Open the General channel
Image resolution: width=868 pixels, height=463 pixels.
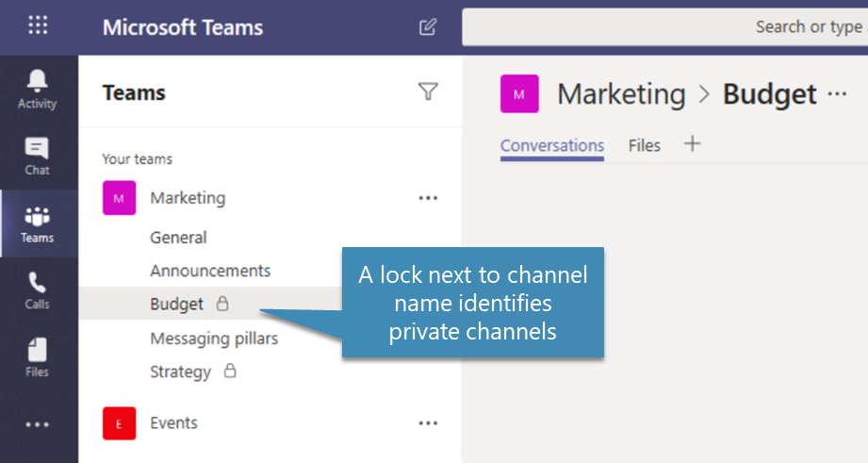(178, 238)
